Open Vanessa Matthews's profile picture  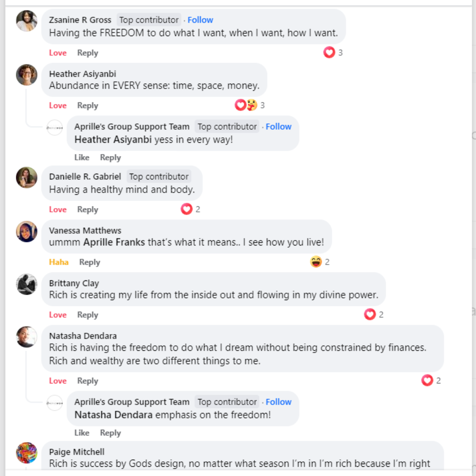click(26, 231)
